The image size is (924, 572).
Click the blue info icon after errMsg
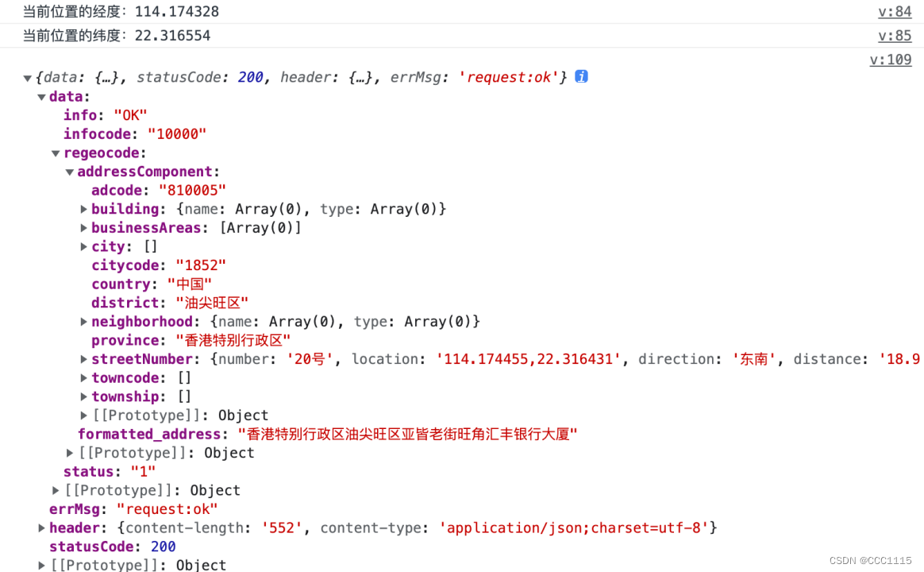pyautogui.click(x=581, y=76)
